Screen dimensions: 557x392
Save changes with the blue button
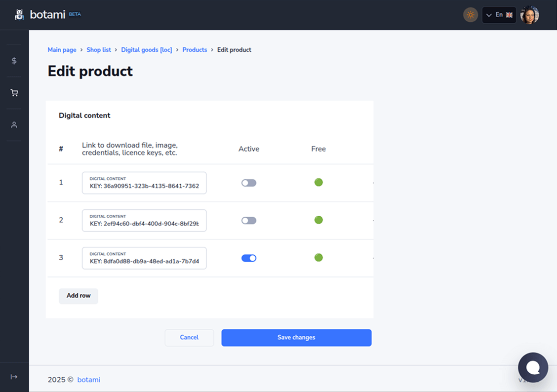tap(296, 338)
